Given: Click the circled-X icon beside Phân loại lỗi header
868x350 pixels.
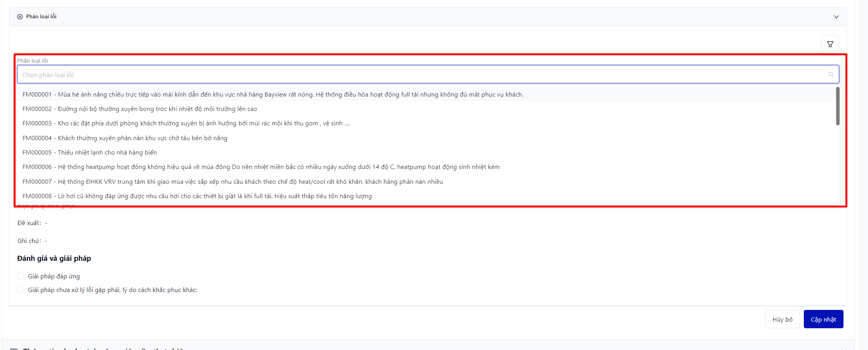Looking at the screenshot, I should point(20,17).
